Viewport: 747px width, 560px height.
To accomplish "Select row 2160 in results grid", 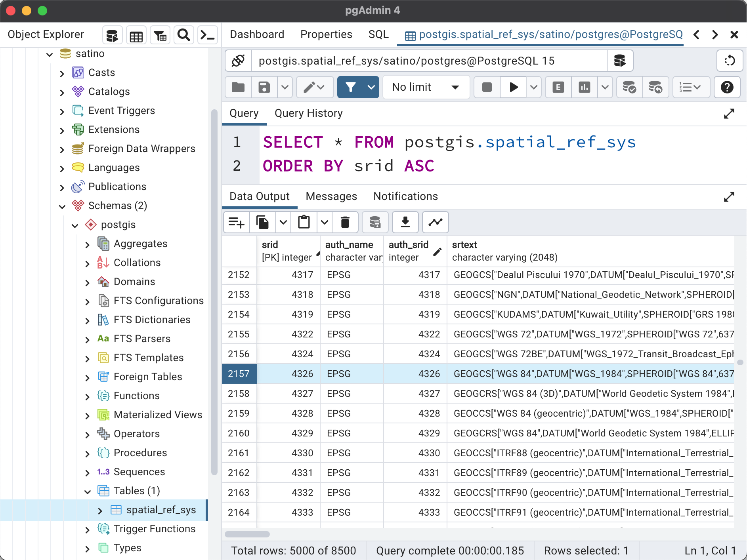I will [239, 433].
